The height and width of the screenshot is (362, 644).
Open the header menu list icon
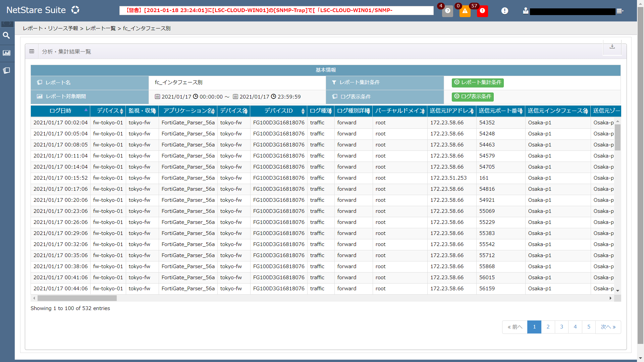(620, 11)
